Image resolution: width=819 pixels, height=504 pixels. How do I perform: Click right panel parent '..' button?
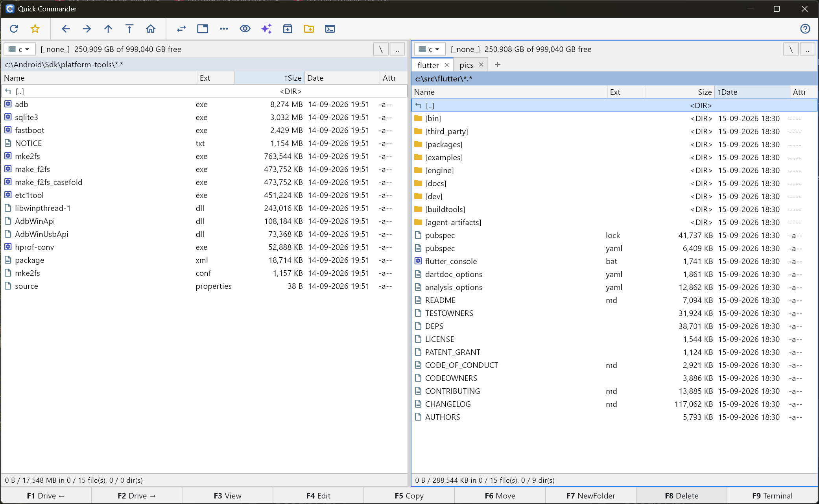coord(808,49)
